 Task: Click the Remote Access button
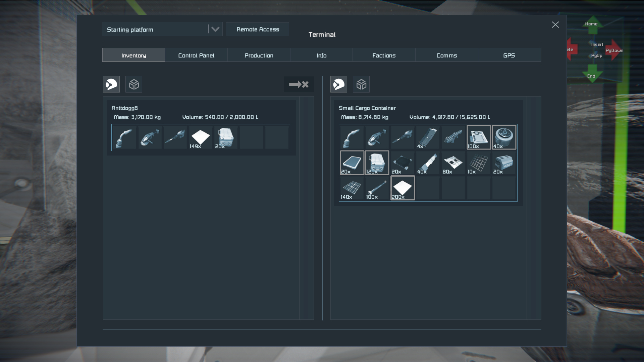point(258,29)
